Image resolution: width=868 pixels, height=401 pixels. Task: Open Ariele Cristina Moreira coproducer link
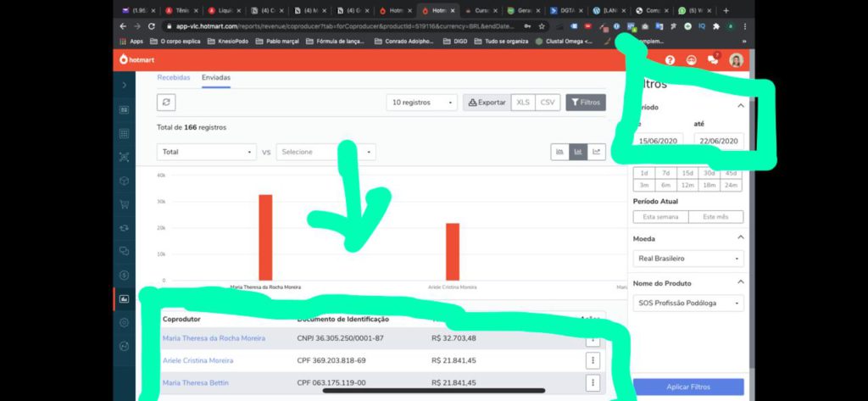[x=198, y=360]
